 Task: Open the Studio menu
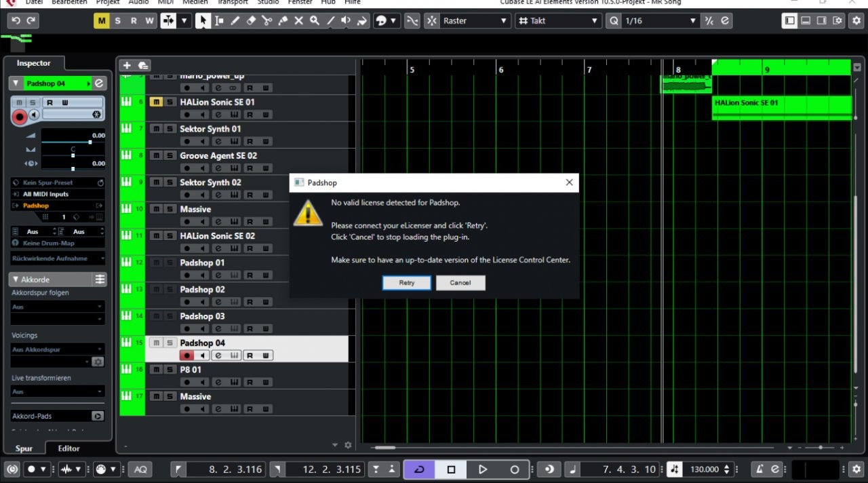[x=269, y=3]
